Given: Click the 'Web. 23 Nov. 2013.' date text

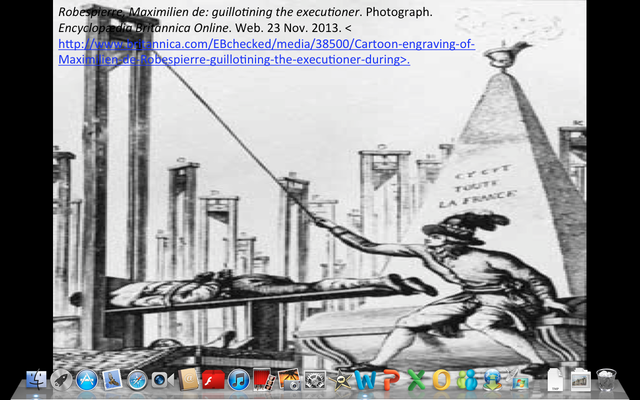Looking at the screenshot, I should click(288, 28).
